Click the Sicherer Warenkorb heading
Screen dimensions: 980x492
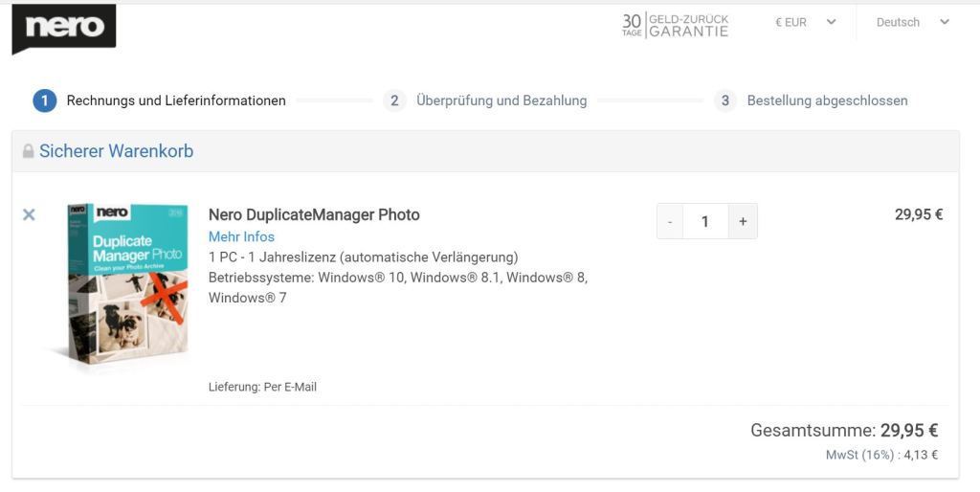pyautogui.click(x=116, y=151)
